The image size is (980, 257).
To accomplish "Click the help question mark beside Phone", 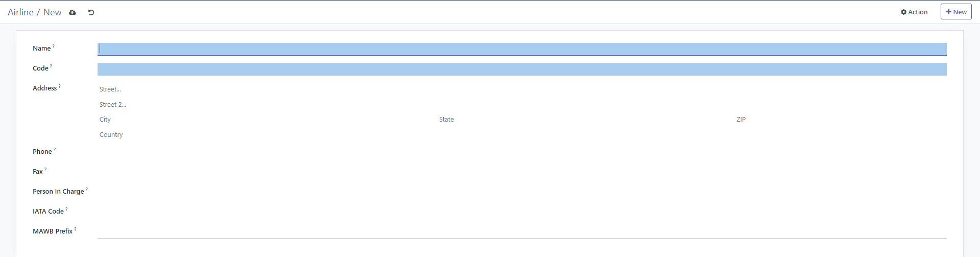I will [x=55, y=149].
